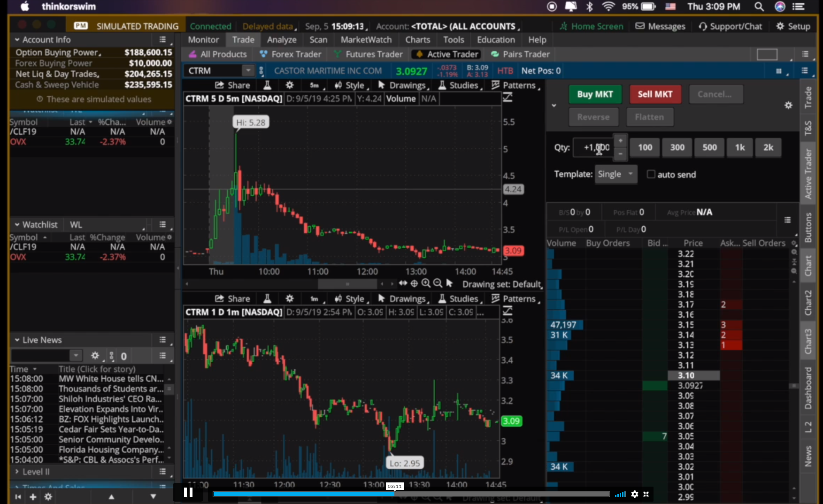Toggle the Buttons sidebar gadget

point(808,228)
